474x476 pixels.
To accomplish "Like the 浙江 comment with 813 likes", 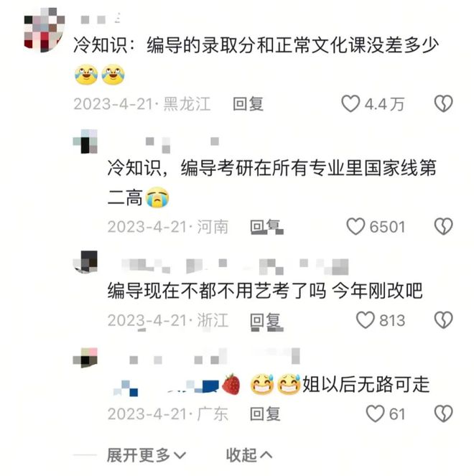I will pyautogui.click(x=366, y=320).
